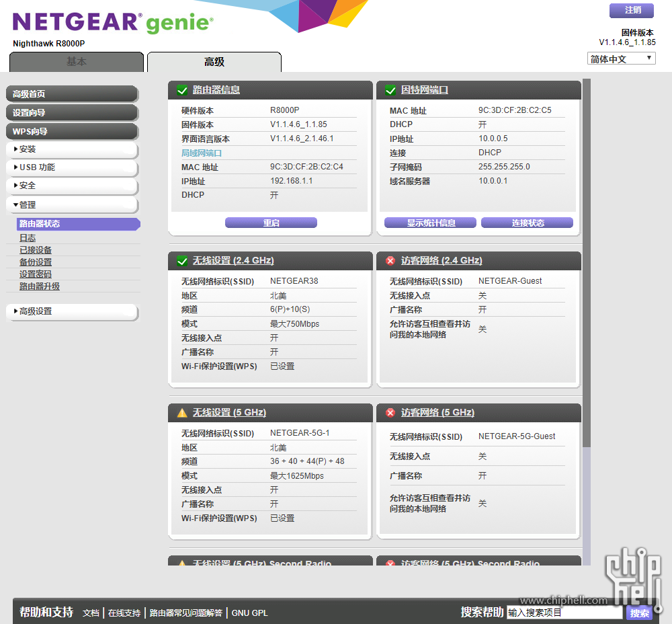Open the 已接设备 page link
The height and width of the screenshot is (624, 672).
tap(36, 250)
